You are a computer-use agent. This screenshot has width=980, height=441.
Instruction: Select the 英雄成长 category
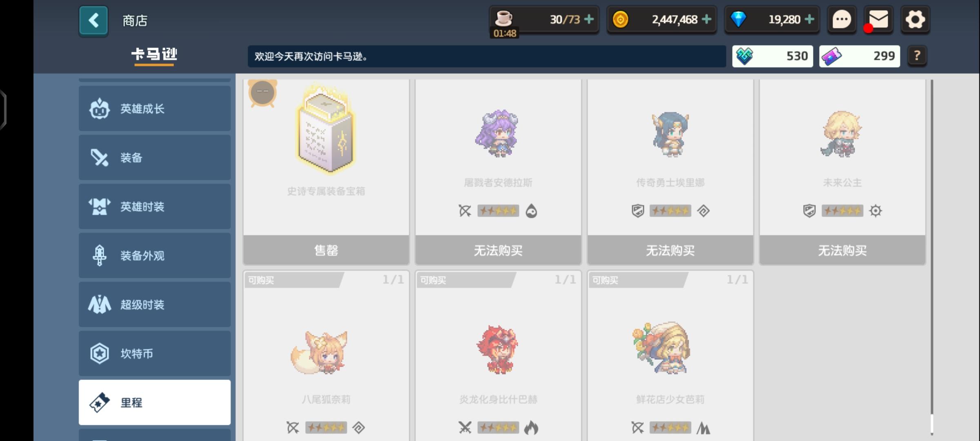tap(155, 109)
